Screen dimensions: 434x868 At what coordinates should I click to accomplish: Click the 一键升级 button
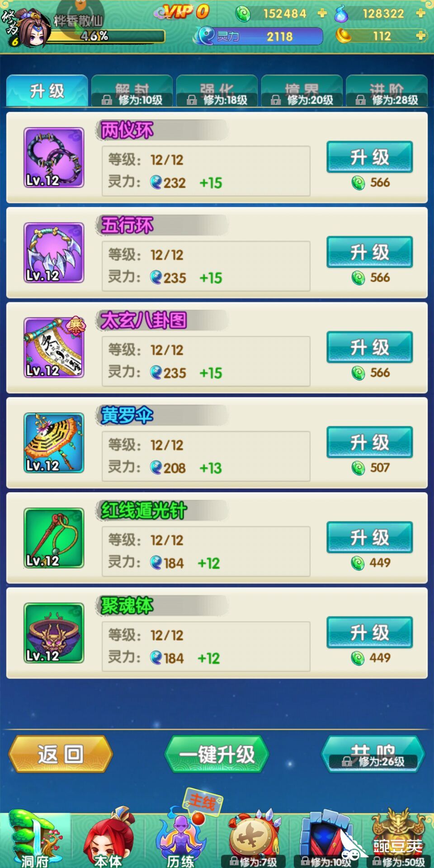coord(217,754)
